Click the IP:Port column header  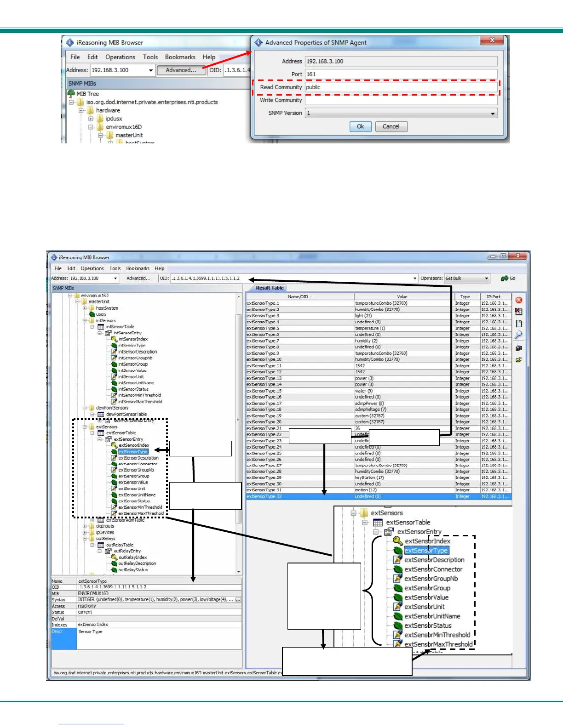coord(495,297)
